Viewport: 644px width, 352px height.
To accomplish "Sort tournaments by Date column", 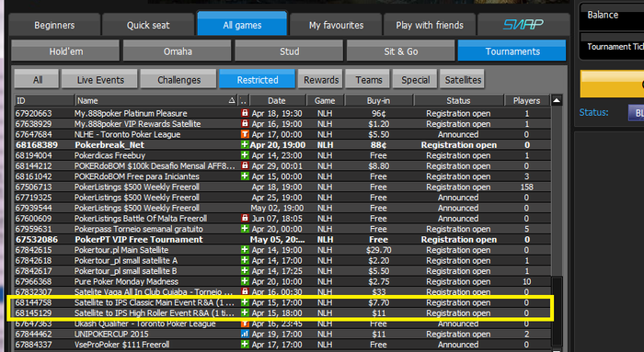I will pos(278,100).
